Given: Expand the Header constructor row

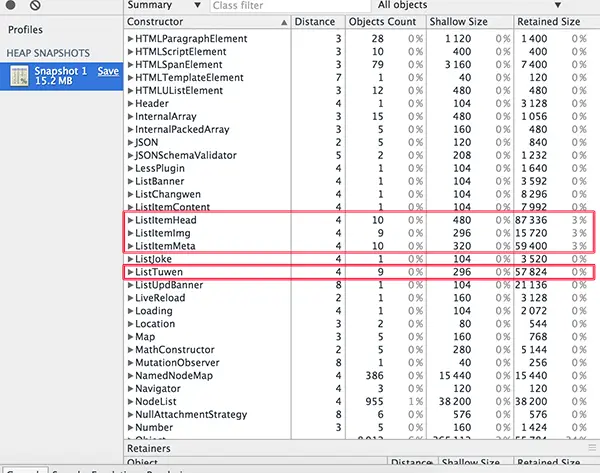Looking at the screenshot, I should tap(130, 104).
